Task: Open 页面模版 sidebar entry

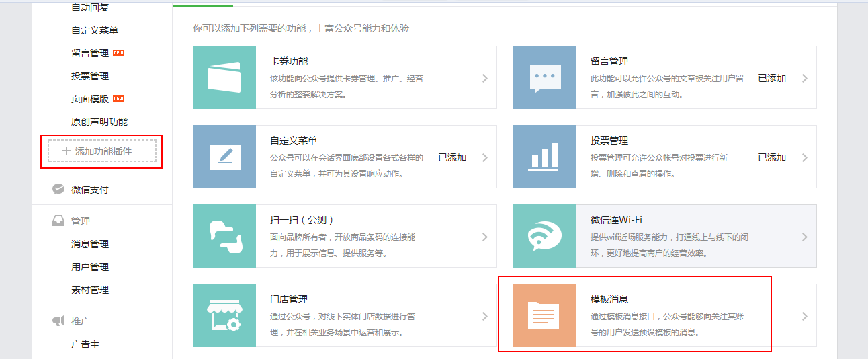Action: 90,99
